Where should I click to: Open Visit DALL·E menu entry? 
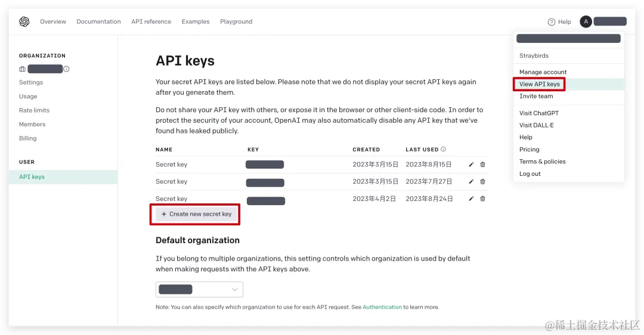(537, 125)
